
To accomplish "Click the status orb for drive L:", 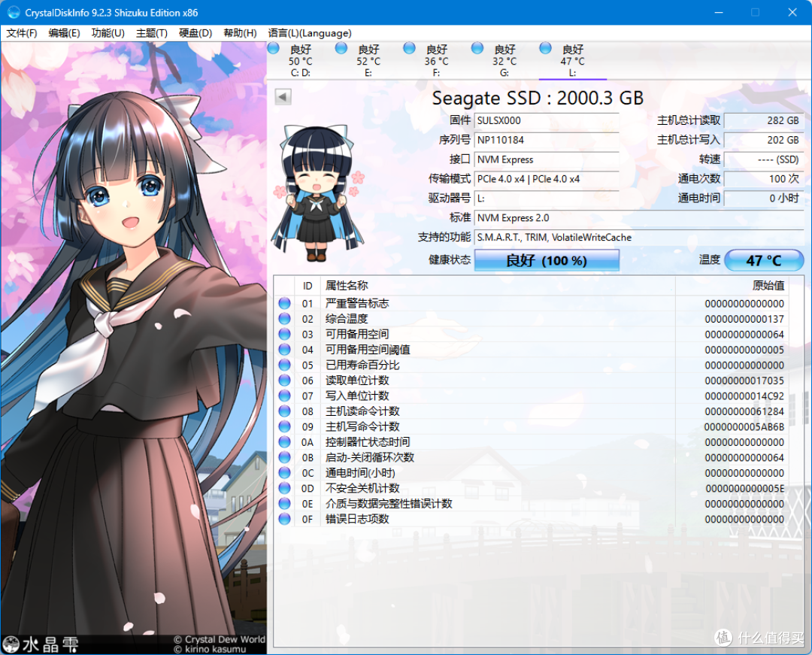I will click(x=545, y=48).
